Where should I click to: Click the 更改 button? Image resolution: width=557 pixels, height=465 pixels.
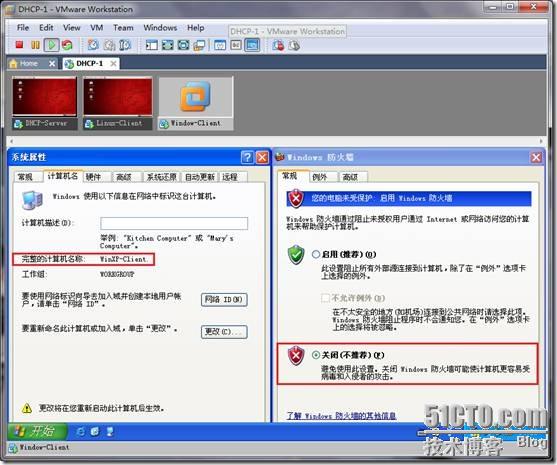(x=224, y=332)
